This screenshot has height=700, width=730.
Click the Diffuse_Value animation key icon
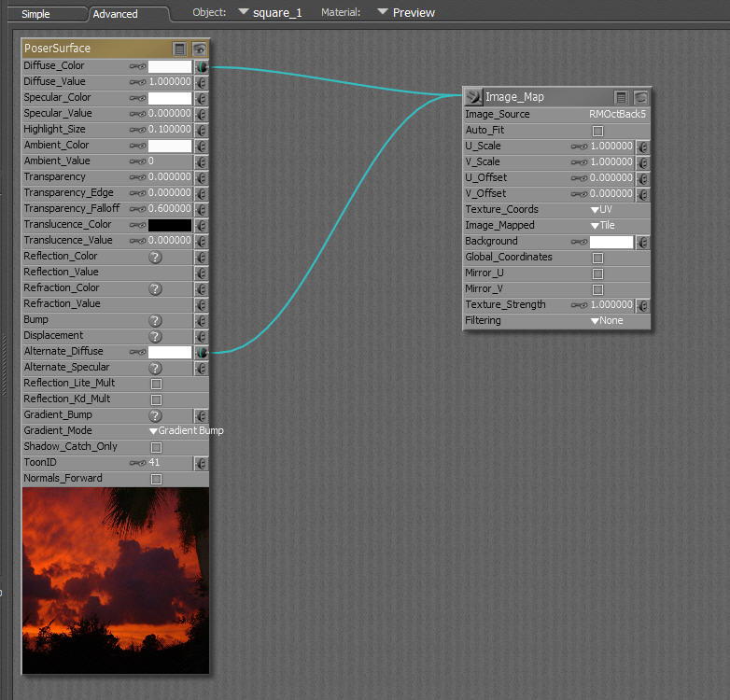coord(137,82)
